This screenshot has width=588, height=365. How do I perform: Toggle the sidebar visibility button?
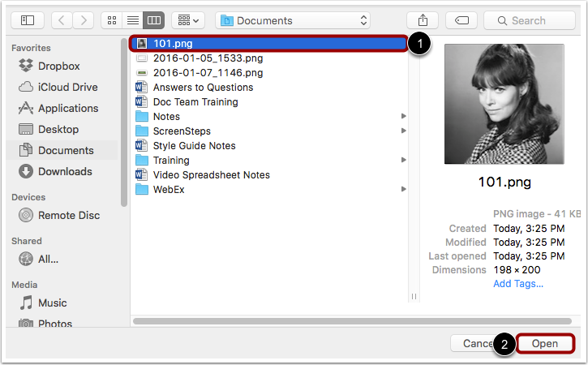pos(28,20)
